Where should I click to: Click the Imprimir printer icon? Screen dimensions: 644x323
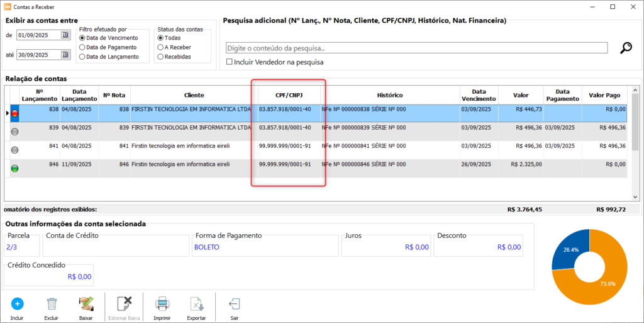click(x=162, y=304)
